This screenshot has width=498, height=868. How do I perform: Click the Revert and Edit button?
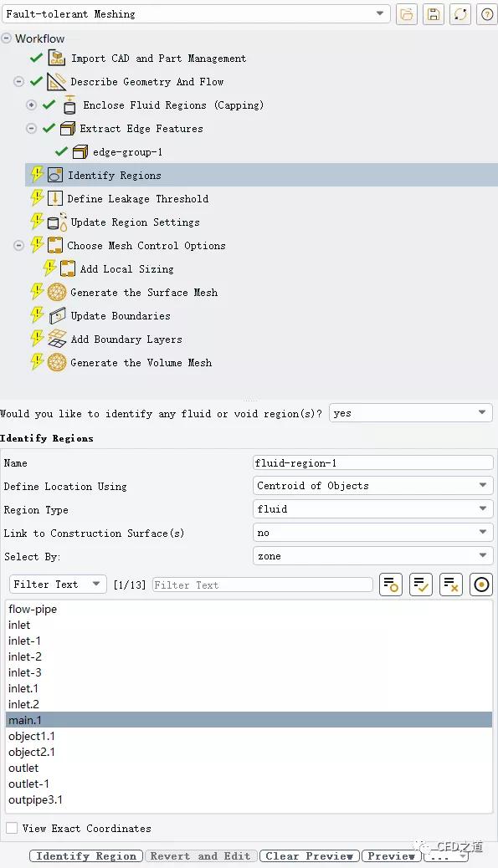point(201,855)
